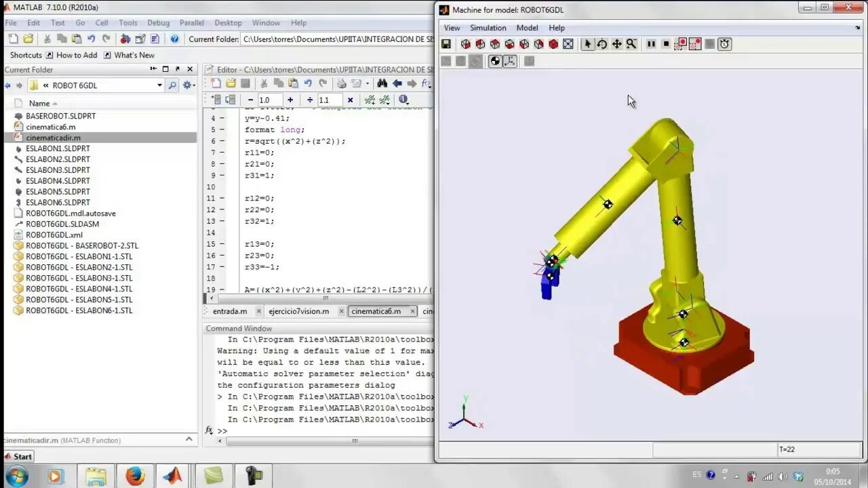Click MATLAB icon in taskbar
Image resolution: width=868 pixels, height=488 pixels.
pos(172,476)
